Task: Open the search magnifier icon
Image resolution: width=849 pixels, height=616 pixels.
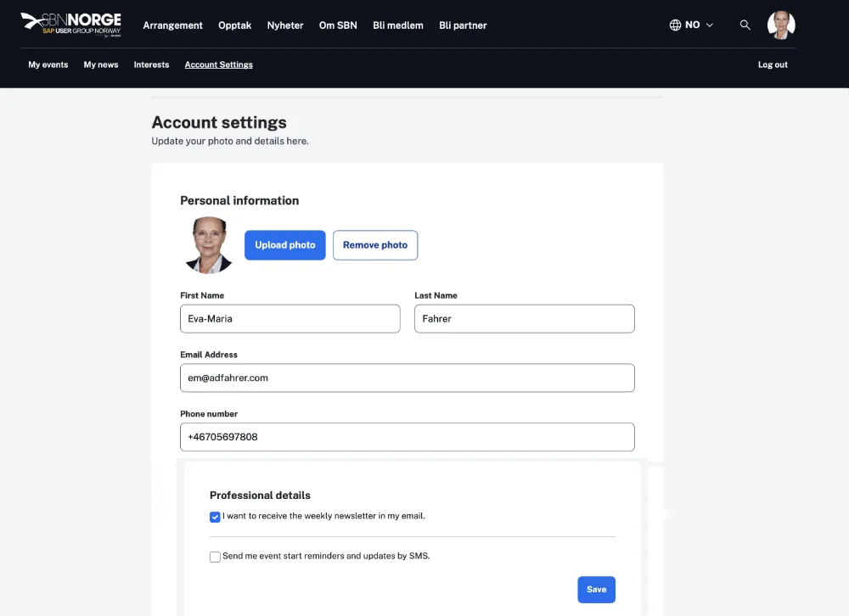Action: pyautogui.click(x=745, y=25)
